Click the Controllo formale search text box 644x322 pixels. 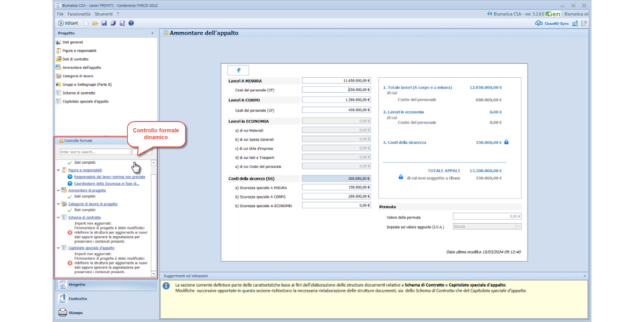[95, 152]
